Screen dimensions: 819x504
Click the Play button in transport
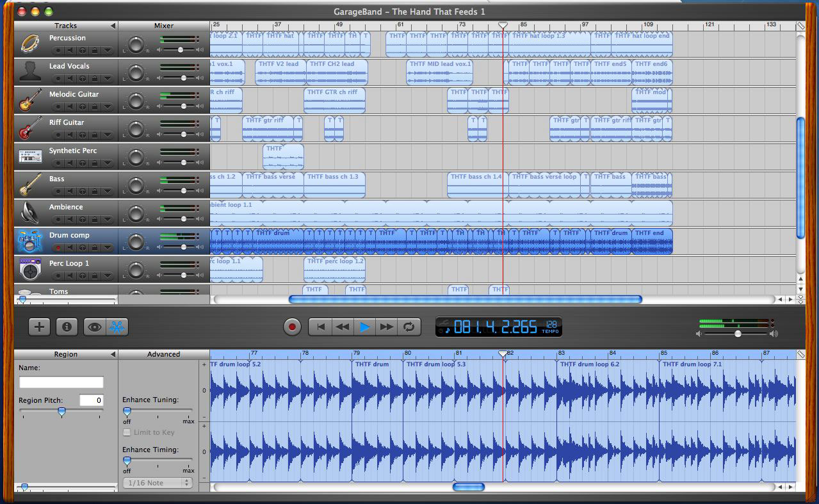point(364,327)
